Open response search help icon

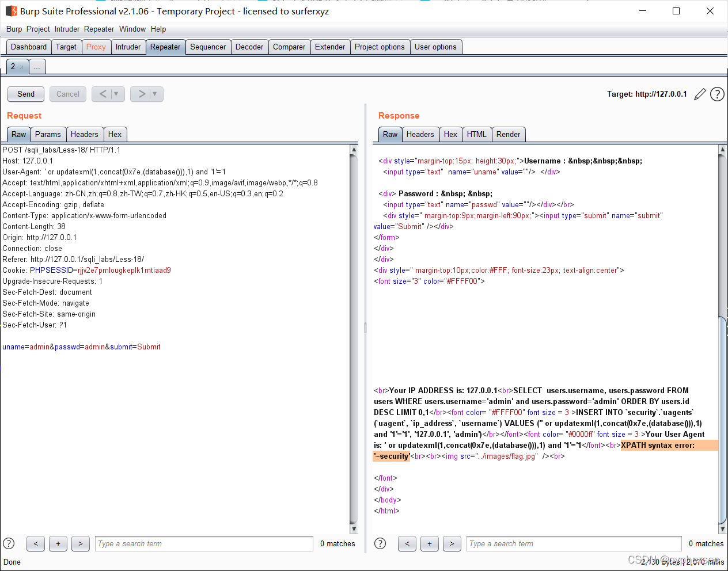pos(380,543)
